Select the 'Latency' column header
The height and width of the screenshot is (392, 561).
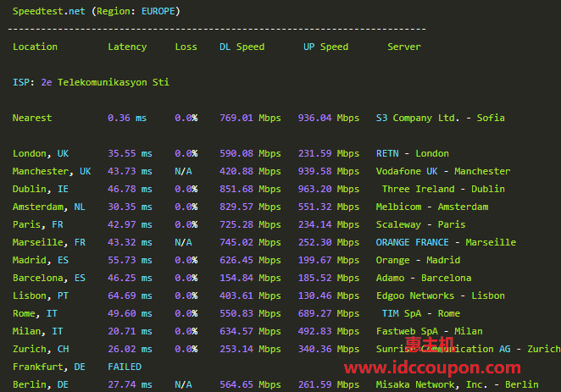[x=127, y=47]
